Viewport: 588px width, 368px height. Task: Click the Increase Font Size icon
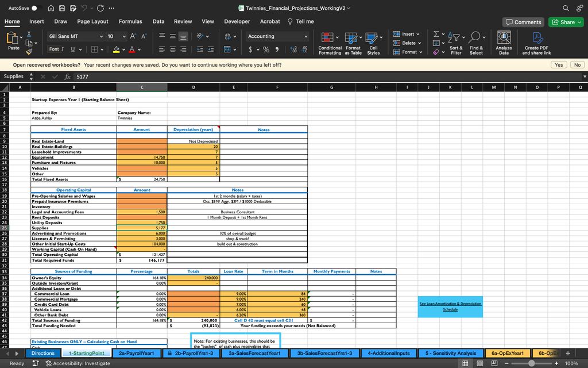pos(133,36)
